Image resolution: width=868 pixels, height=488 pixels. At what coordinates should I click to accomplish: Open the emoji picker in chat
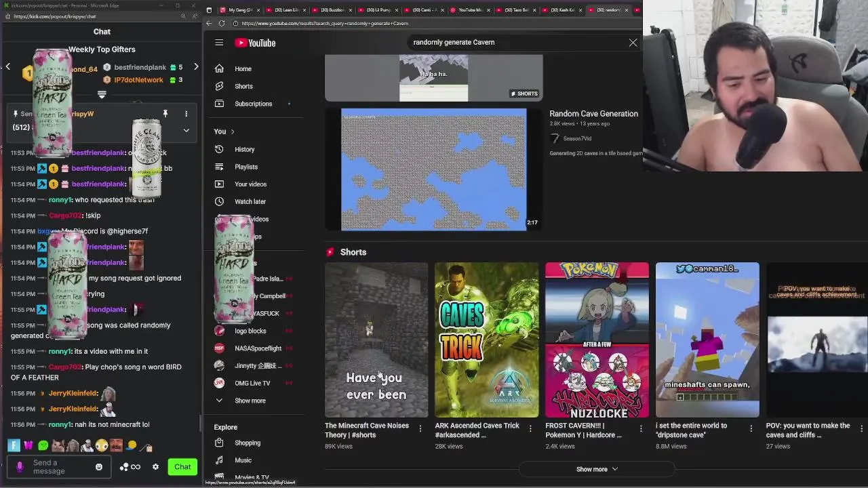click(x=99, y=467)
